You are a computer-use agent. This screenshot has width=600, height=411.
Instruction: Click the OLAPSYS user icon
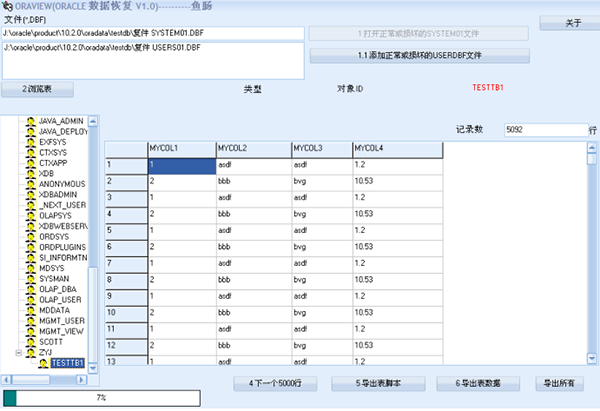[31, 216]
